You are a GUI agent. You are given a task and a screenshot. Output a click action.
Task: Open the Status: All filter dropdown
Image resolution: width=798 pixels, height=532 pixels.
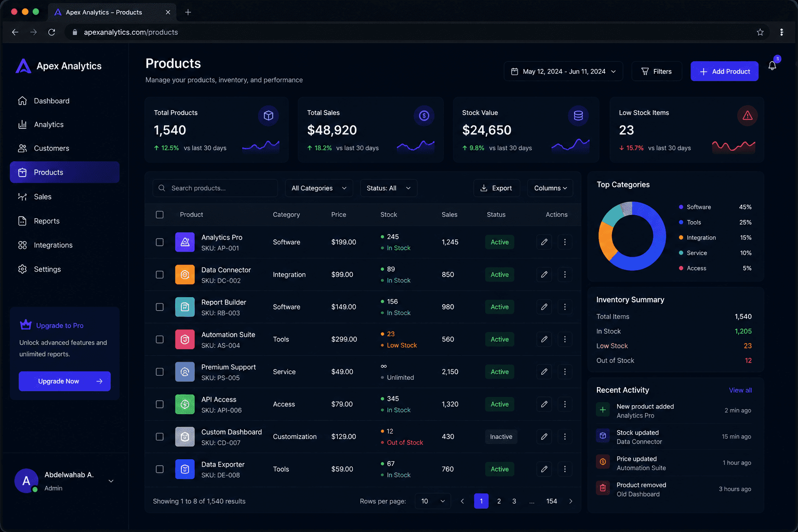click(389, 188)
